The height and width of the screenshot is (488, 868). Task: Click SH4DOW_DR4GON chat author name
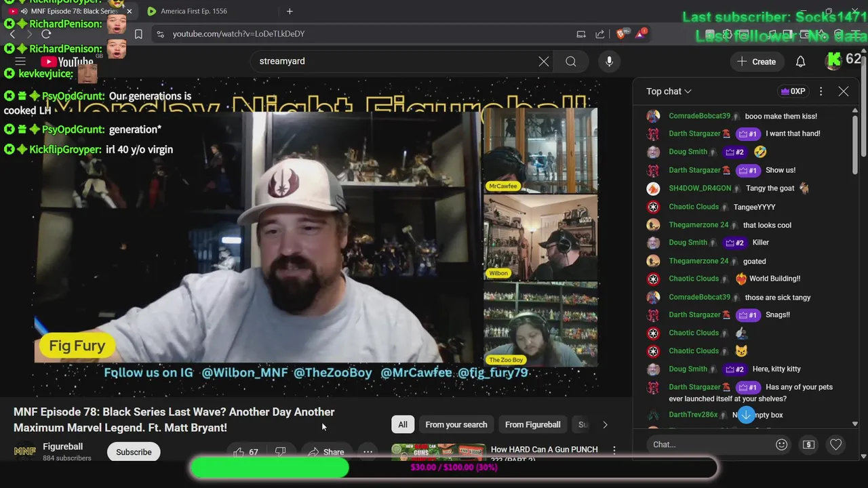click(x=700, y=188)
